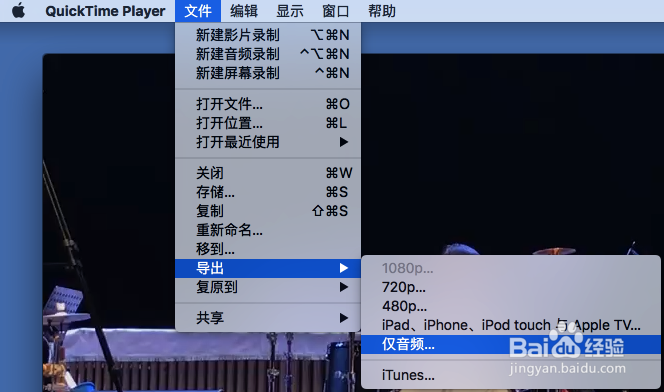The width and height of the screenshot is (664, 392).
Task: Export 仅音频... audio only
Action: coord(511,344)
